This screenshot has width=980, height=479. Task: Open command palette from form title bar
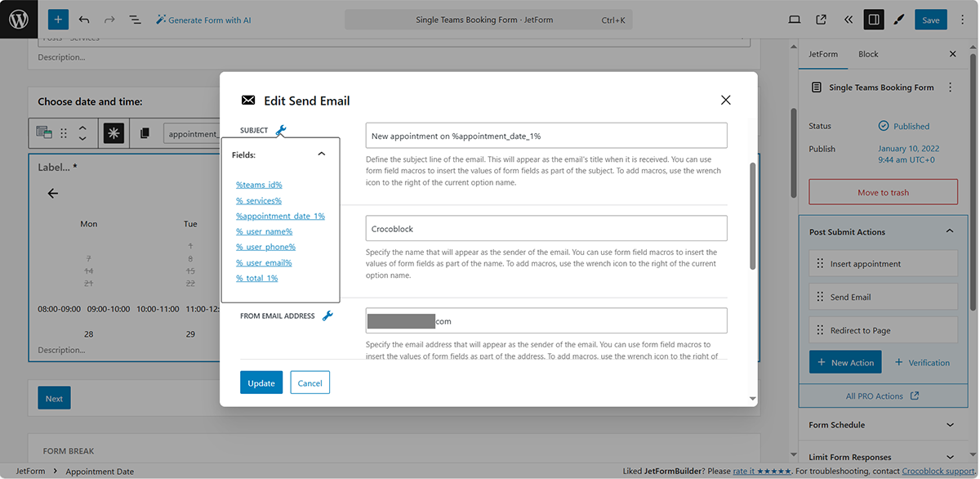coord(488,20)
